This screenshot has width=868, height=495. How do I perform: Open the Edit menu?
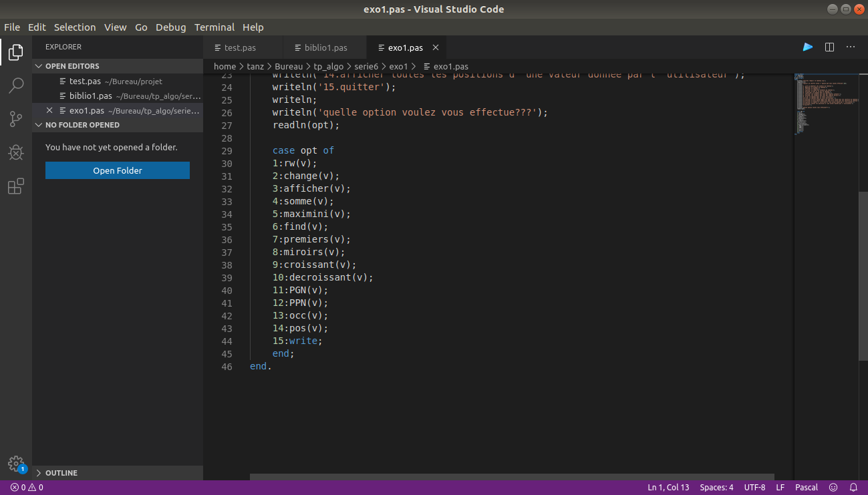pyautogui.click(x=37, y=27)
